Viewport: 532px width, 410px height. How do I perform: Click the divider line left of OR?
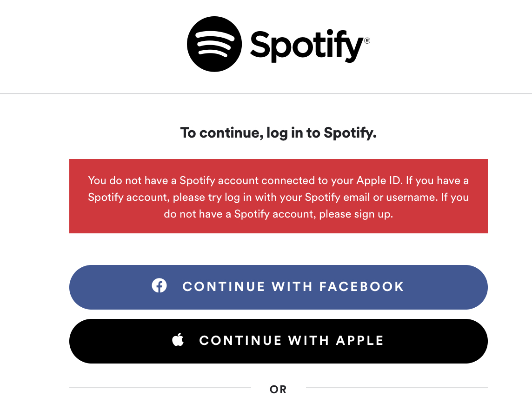[160, 387]
